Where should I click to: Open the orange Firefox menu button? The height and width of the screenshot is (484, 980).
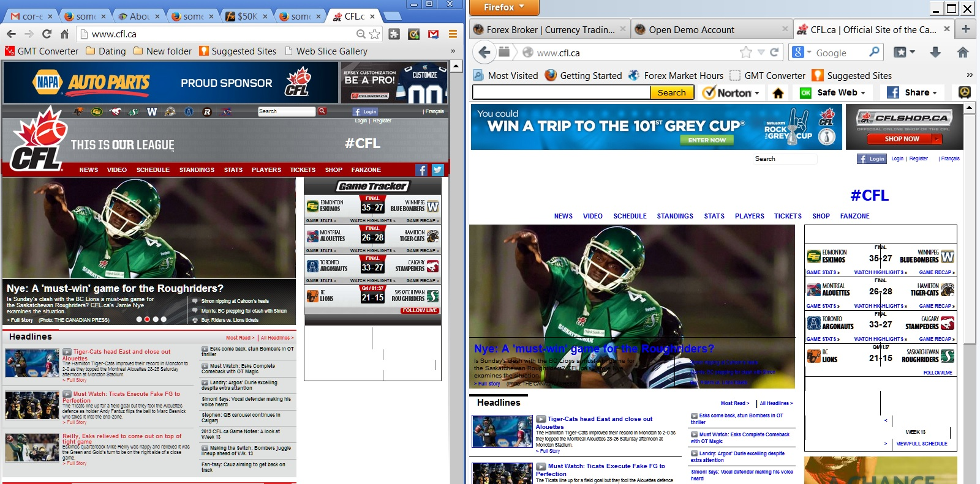pos(505,7)
